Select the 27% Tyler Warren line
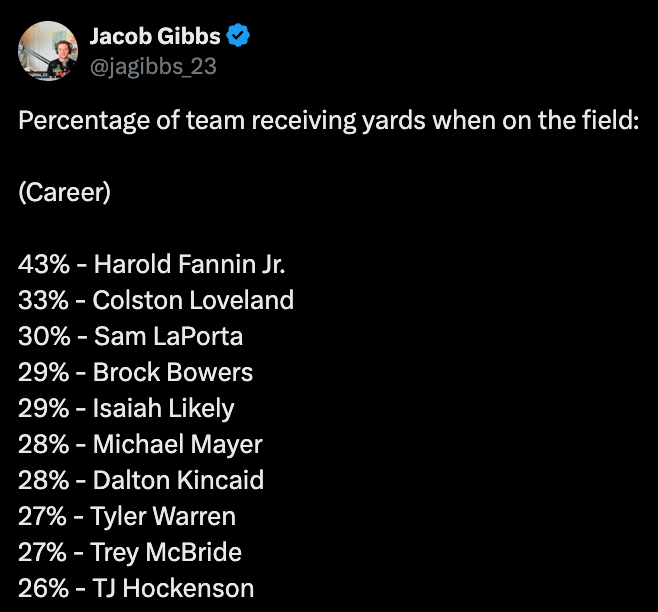Viewport: 658px width, 612px height. click(x=127, y=517)
